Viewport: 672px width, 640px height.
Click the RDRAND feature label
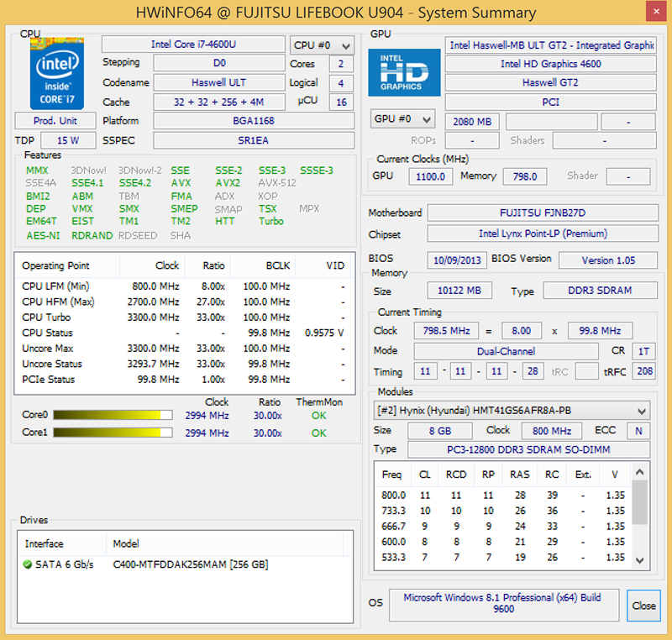point(92,236)
